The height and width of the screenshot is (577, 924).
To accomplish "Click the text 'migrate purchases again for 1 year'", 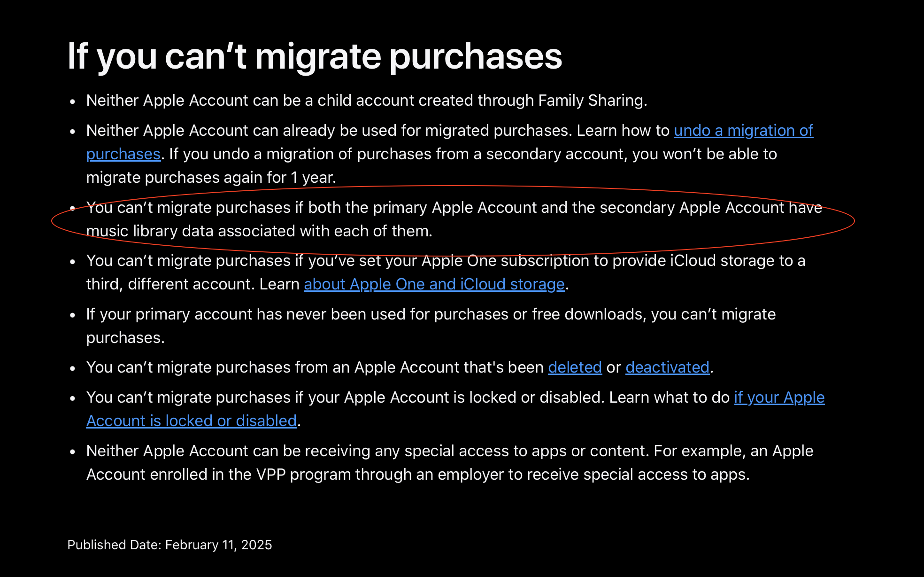I will (211, 178).
